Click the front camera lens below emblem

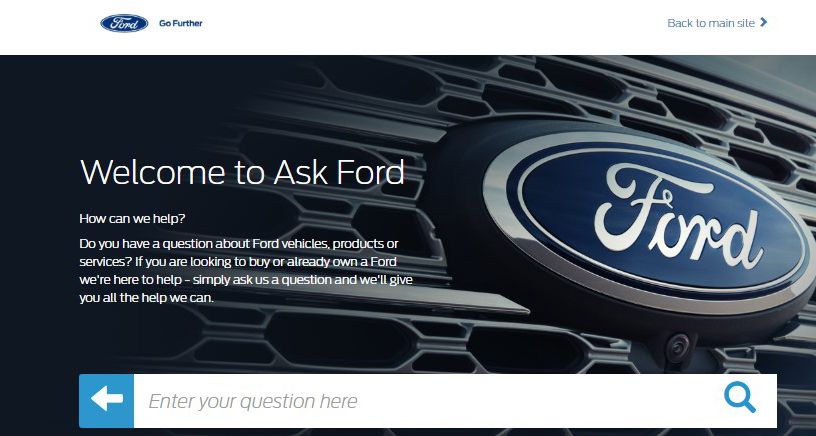(x=679, y=345)
